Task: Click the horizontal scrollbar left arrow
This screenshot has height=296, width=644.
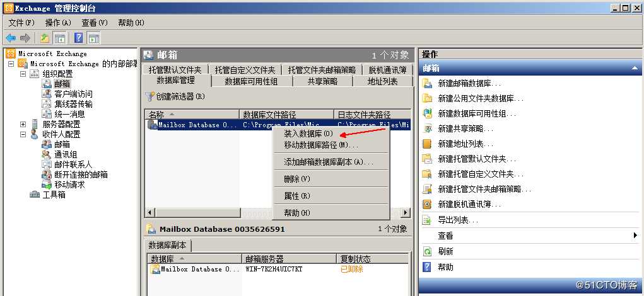Action: tap(150, 213)
